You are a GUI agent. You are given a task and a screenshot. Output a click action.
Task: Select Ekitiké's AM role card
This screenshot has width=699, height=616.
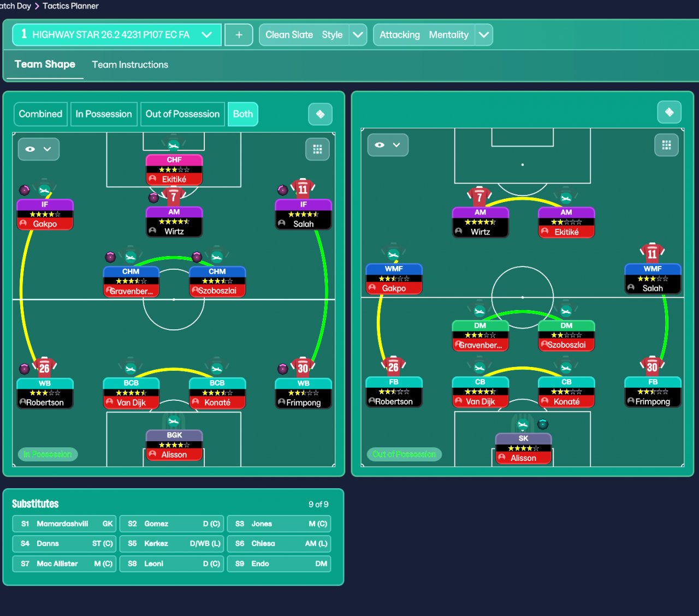[x=566, y=222]
